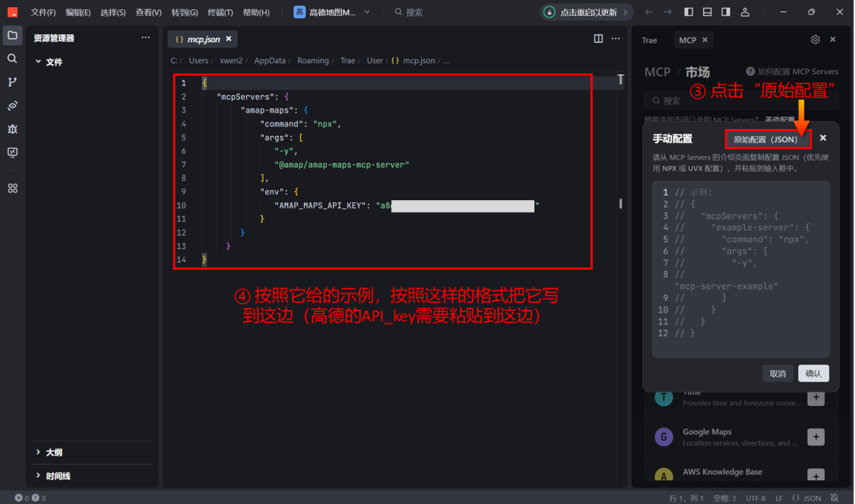
Task: Change UTF-8 encoding in status bar
Action: [x=756, y=498]
